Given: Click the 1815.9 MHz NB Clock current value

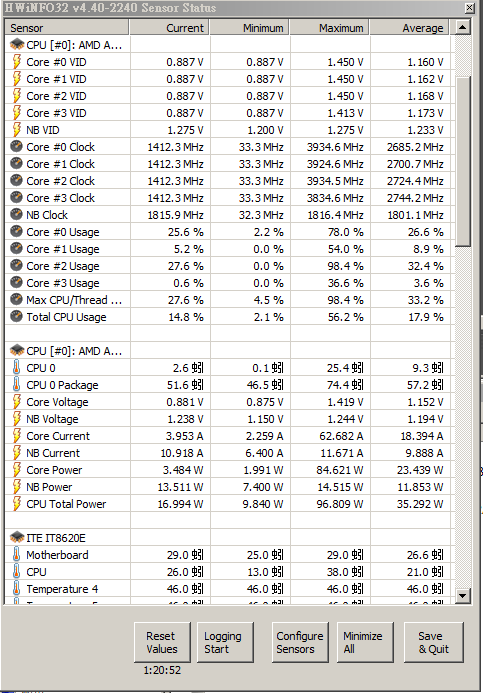Looking at the screenshot, I should (x=175, y=215).
